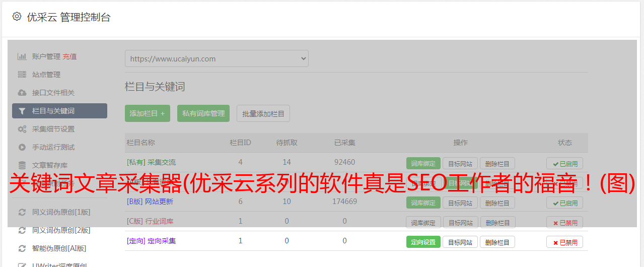Click 目标网站 for 网站更新 row
Image resolution: width=644 pixels, height=267 pixels.
click(x=460, y=203)
